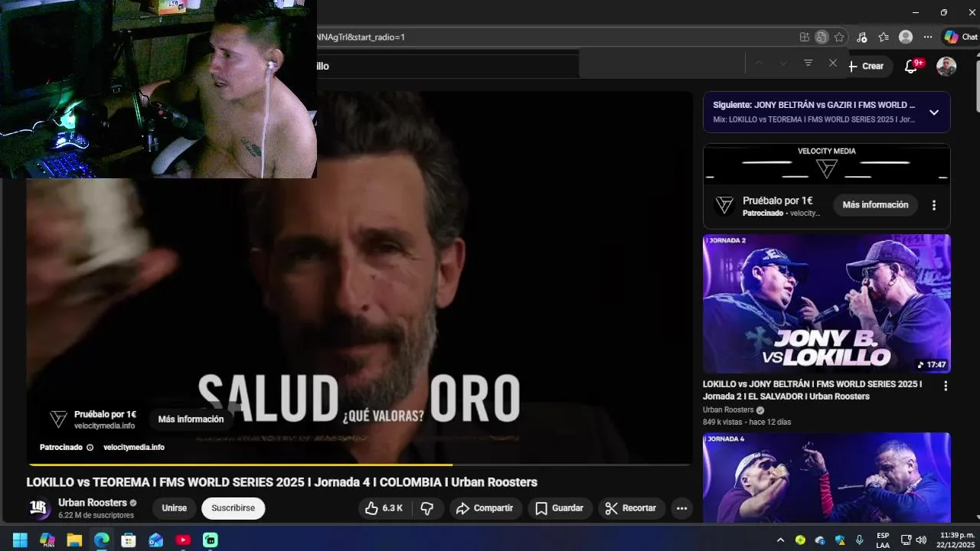Close the find-on-page bar
The image size is (980, 551).
pyautogui.click(x=833, y=63)
